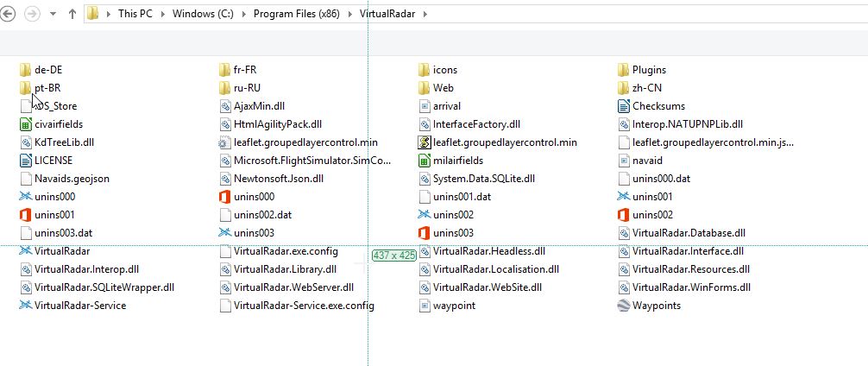Select the LICENSE document icon
868x366 pixels.
coord(25,161)
